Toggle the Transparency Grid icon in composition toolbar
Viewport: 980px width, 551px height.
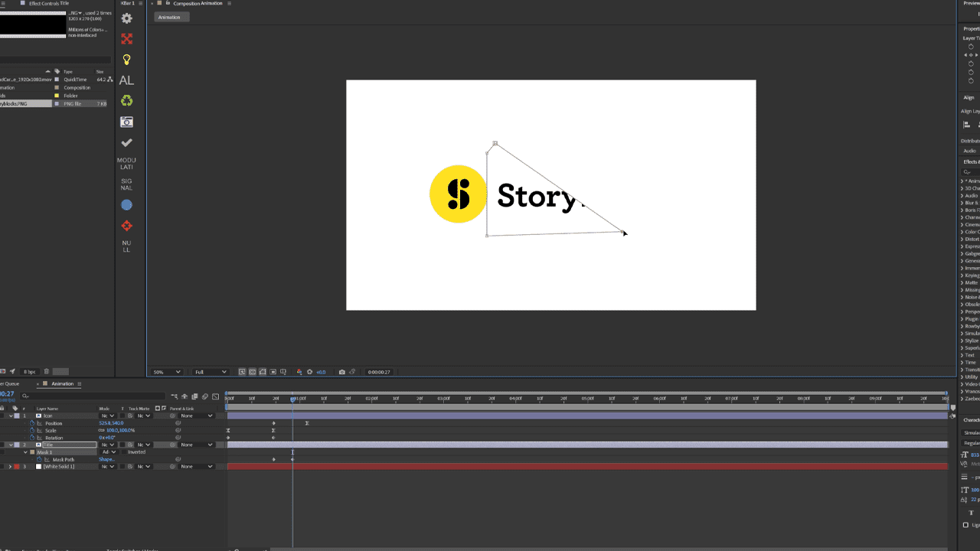tap(252, 371)
